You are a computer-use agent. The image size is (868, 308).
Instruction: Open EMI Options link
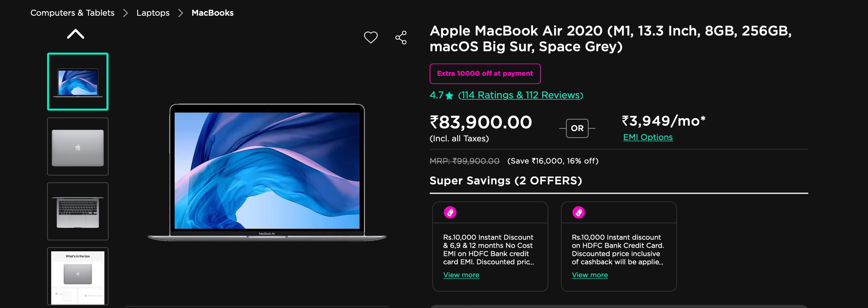pyautogui.click(x=648, y=137)
